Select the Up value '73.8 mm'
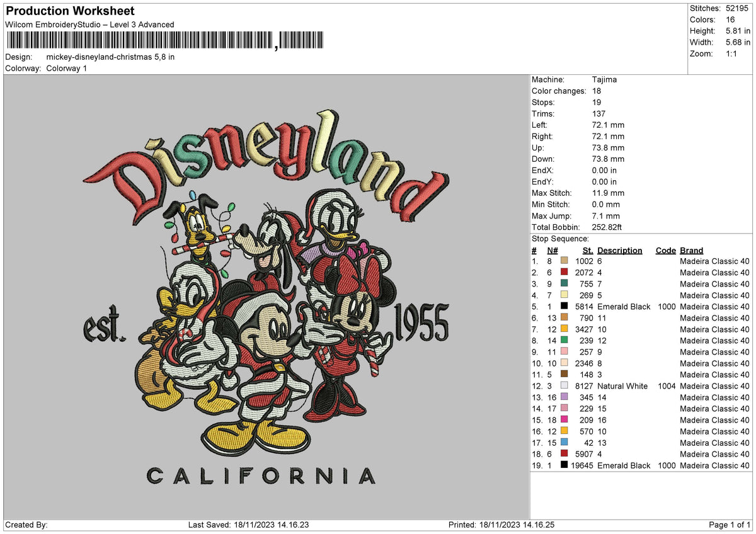 coord(609,147)
